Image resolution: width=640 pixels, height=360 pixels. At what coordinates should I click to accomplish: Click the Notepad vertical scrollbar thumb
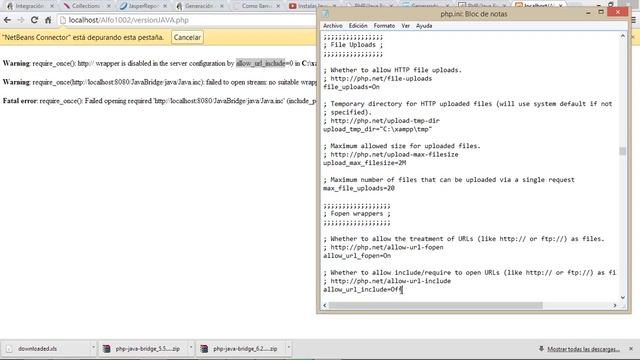tap(622, 151)
